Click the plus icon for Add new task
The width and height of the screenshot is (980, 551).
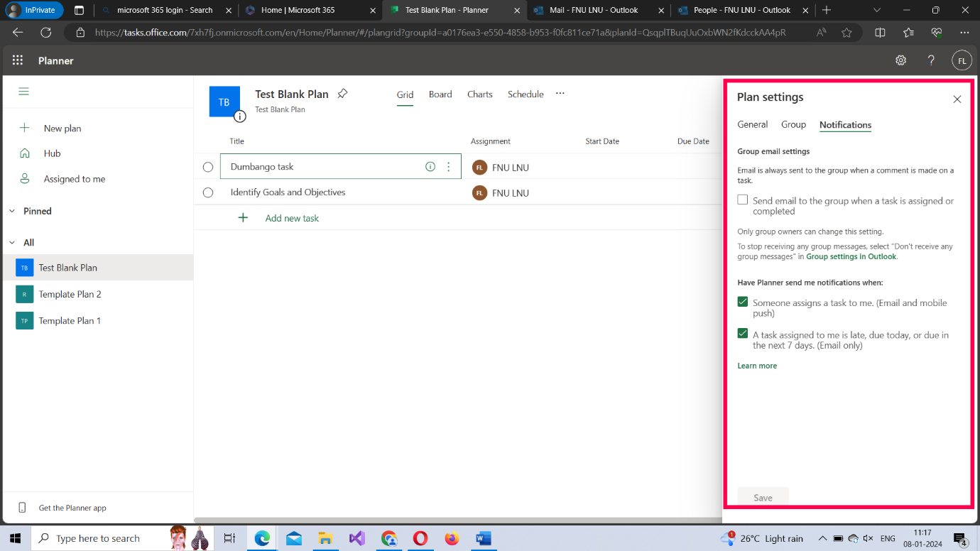[243, 218]
